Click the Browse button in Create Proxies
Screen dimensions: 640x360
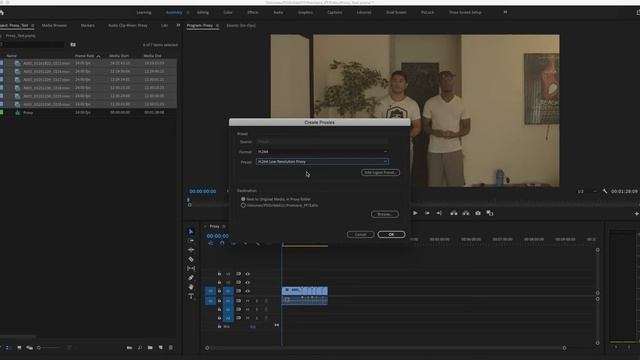pyautogui.click(x=384, y=214)
